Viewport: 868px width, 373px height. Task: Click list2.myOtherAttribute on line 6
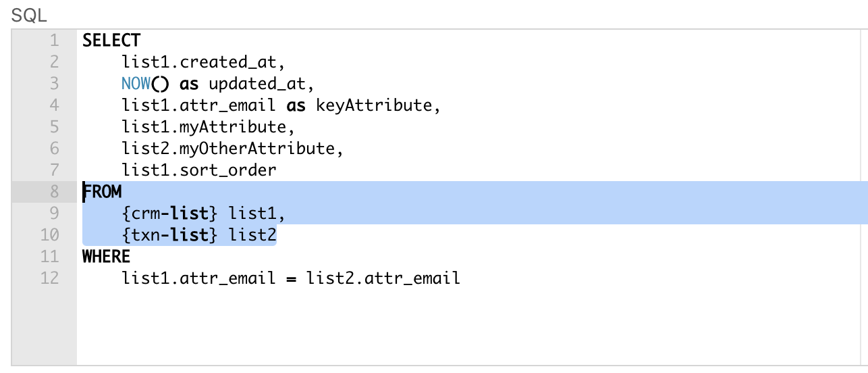(x=228, y=149)
